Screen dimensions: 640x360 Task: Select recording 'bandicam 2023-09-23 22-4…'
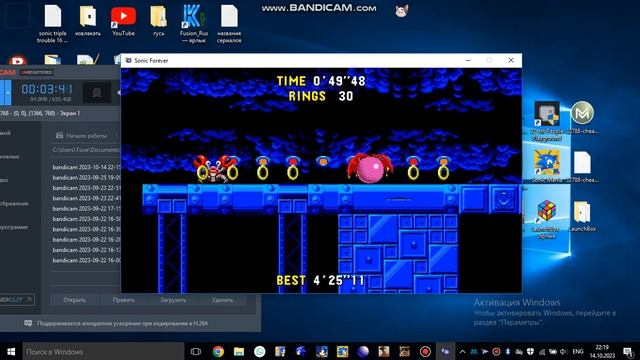click(86, 198)
